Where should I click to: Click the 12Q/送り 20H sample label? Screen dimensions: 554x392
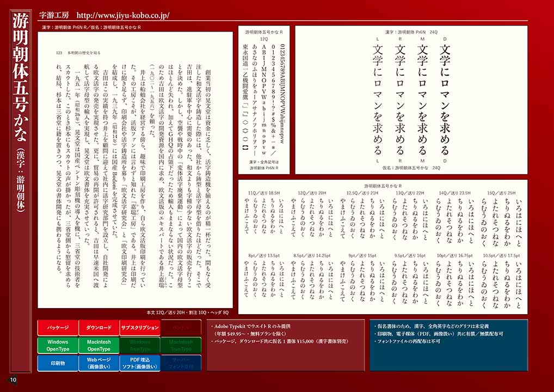[312, 193]
